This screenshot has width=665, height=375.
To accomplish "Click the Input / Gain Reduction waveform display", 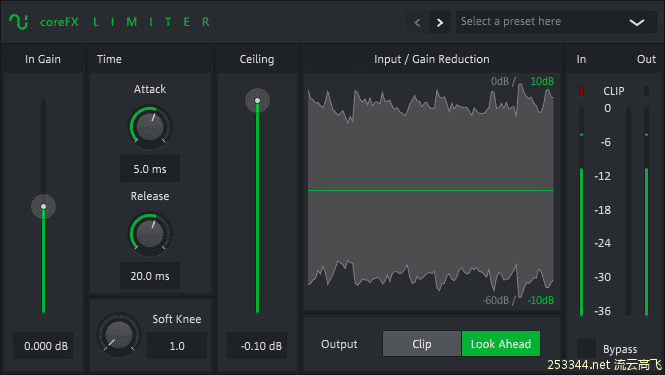I will tap(431, 191).
